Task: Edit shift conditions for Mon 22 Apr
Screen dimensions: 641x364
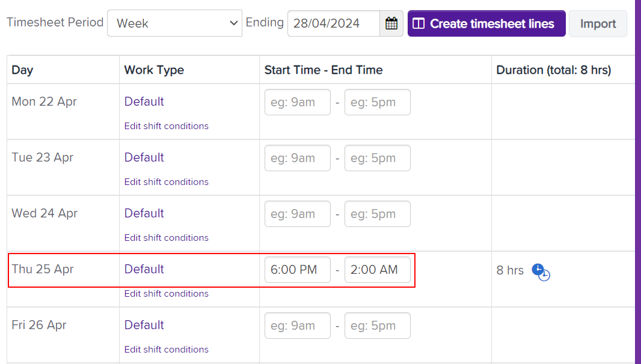Action: [167, 126]
